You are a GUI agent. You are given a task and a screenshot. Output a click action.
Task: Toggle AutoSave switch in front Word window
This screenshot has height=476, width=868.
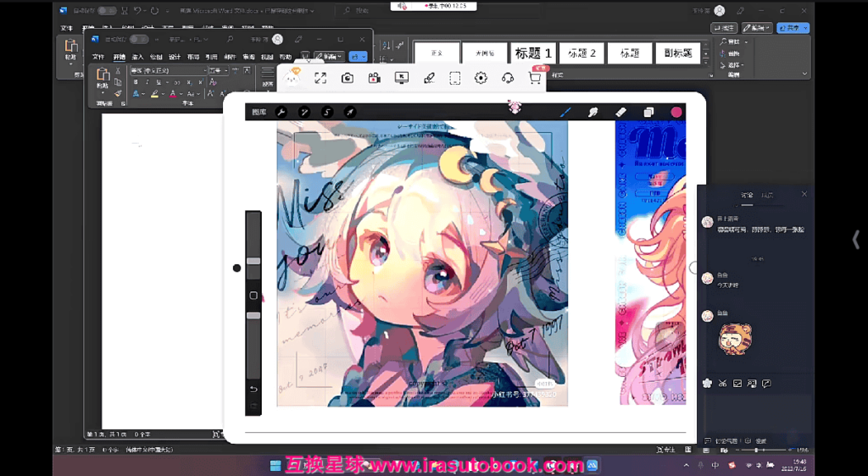click(138, 39)
